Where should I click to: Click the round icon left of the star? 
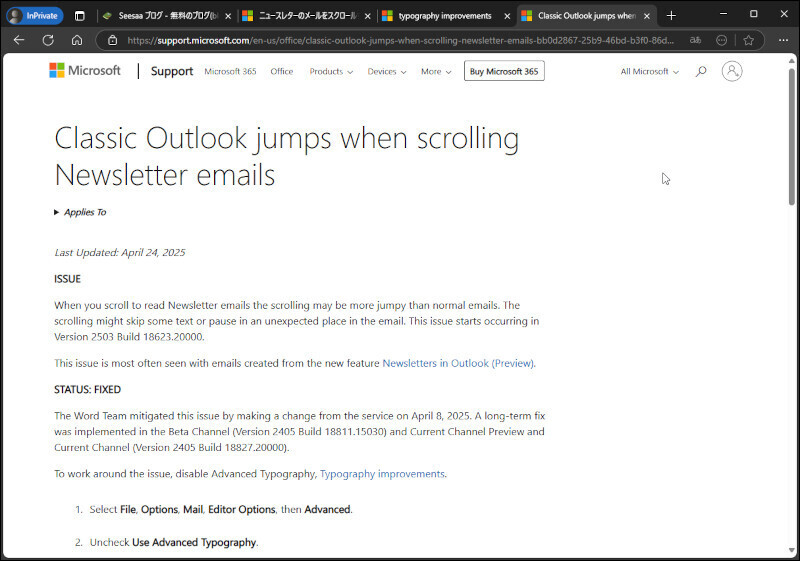721,40
